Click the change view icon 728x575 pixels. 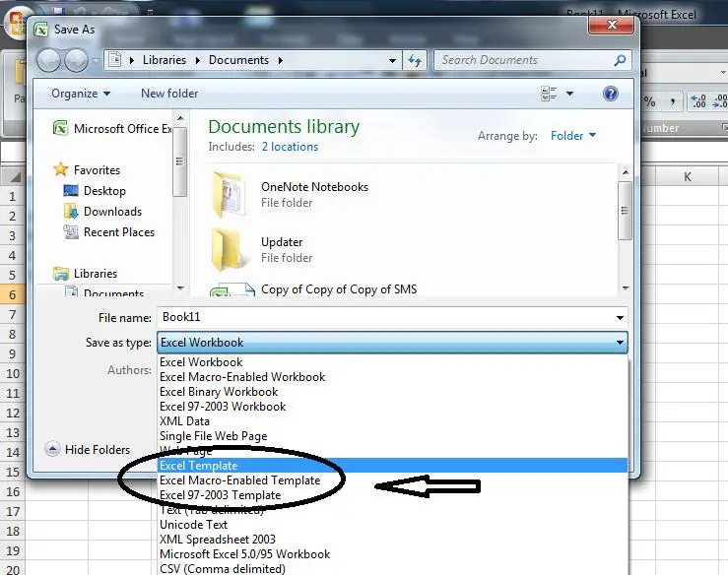(550, 94)
